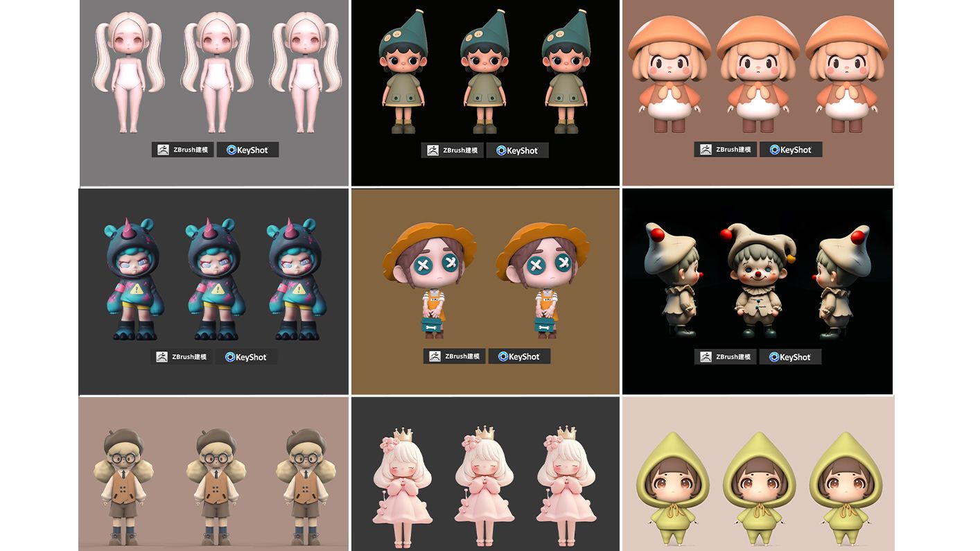This screenshot has width=980, height=551.
Task: Open the button-eyed character render panel
Action: click(x=485, y=291)
